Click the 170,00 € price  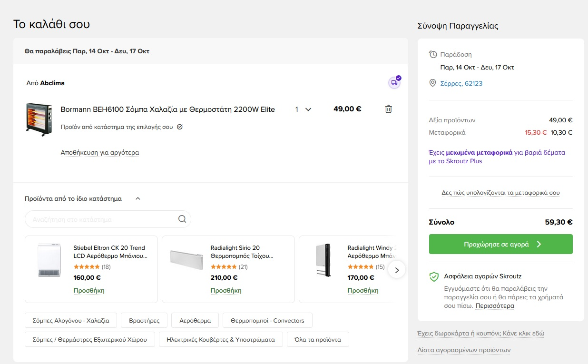point(361,277)
